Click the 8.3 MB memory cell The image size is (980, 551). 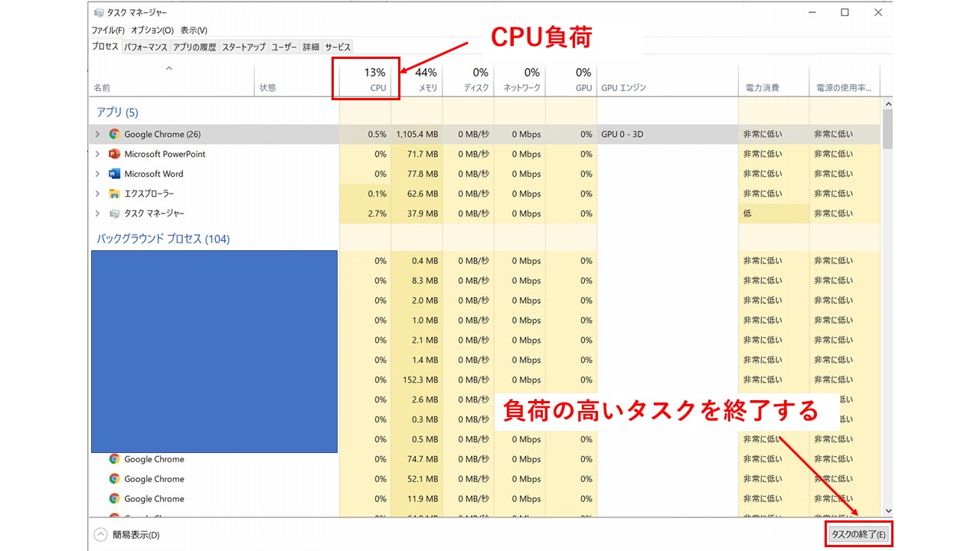click(x=416, y=280)
